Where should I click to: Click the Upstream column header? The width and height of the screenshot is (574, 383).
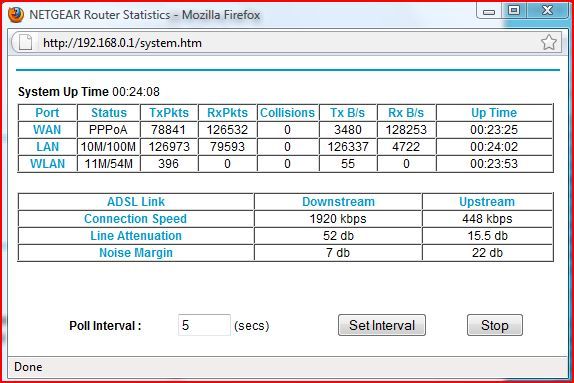click(487, 202)
